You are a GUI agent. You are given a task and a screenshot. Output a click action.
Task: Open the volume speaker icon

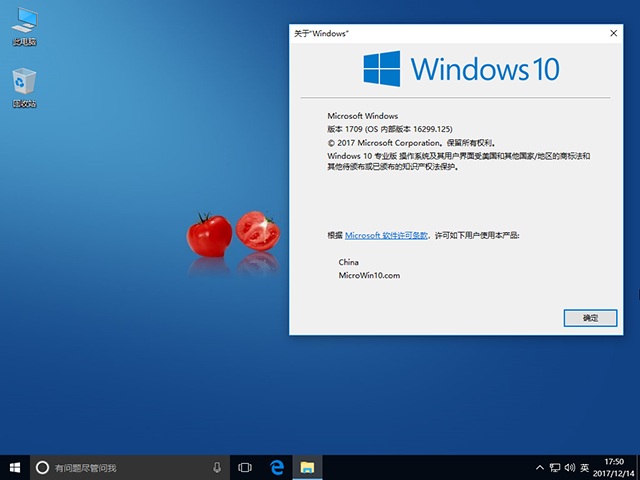point(570,467)
